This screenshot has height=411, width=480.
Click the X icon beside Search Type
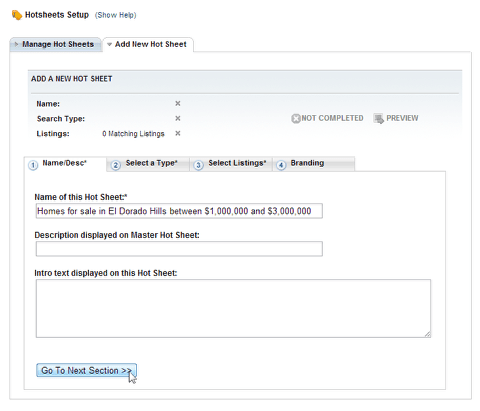[178, 118]
